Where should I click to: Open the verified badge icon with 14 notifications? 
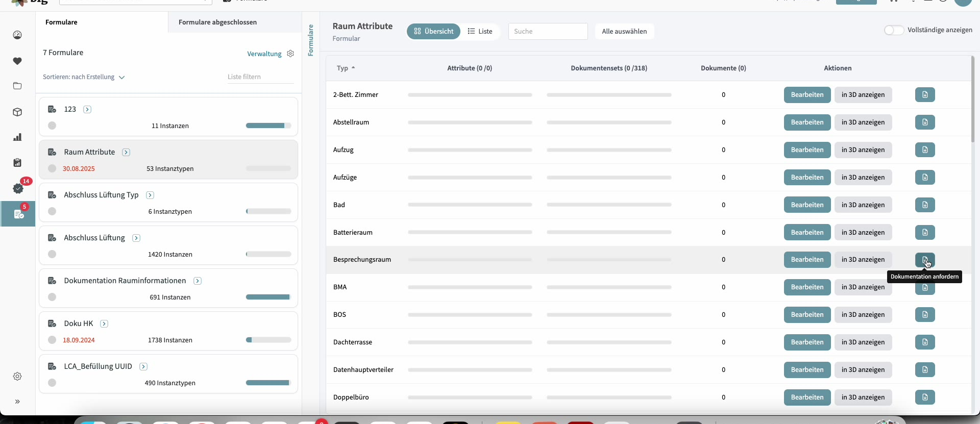(18, 188)
